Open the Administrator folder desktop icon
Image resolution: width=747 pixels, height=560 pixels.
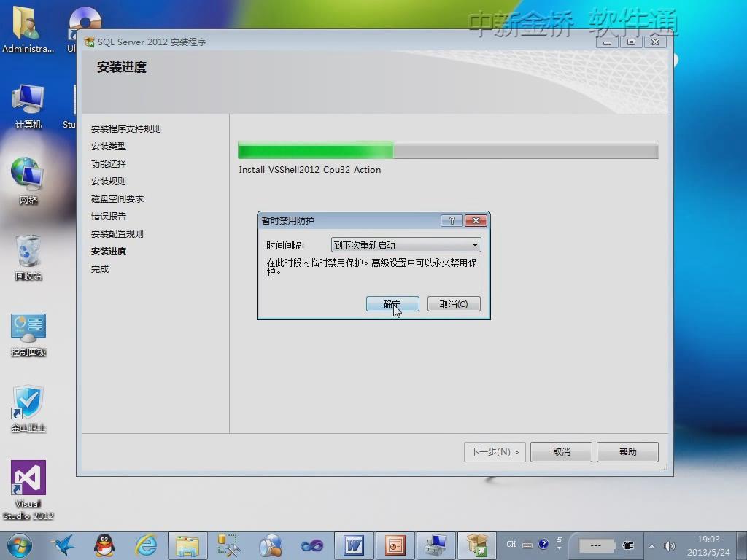click(27, 29)
